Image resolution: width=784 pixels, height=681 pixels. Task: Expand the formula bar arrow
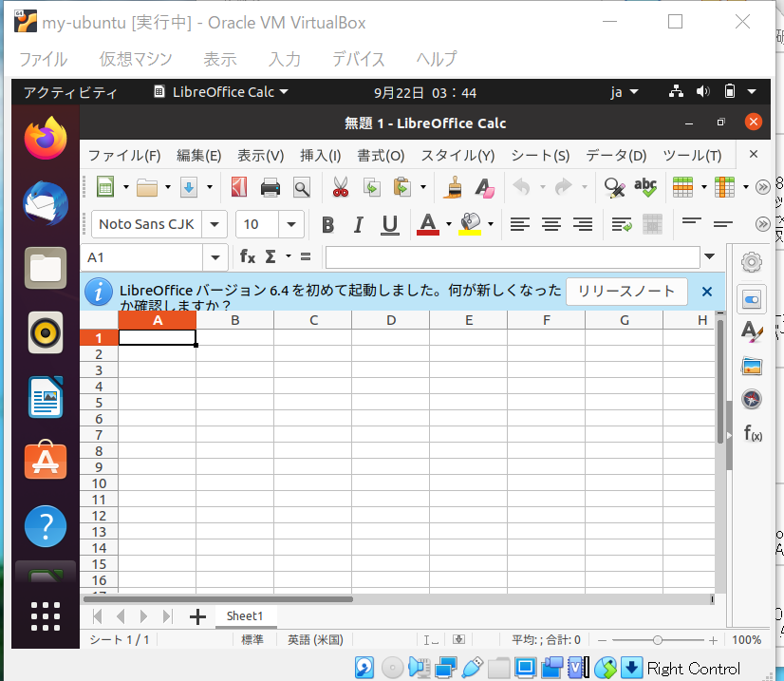710,256
